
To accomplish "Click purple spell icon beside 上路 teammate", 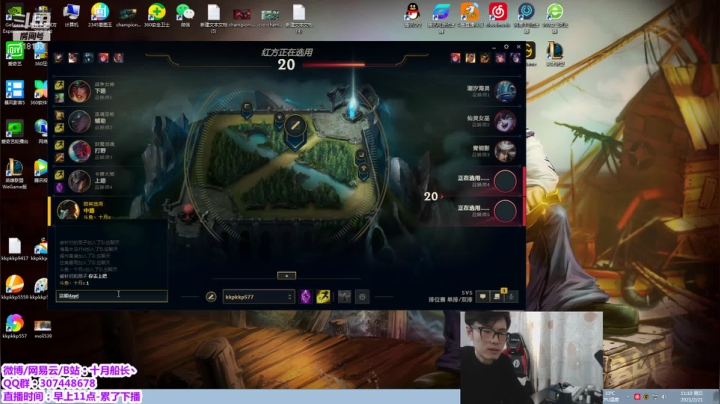I will pos(59,187).
